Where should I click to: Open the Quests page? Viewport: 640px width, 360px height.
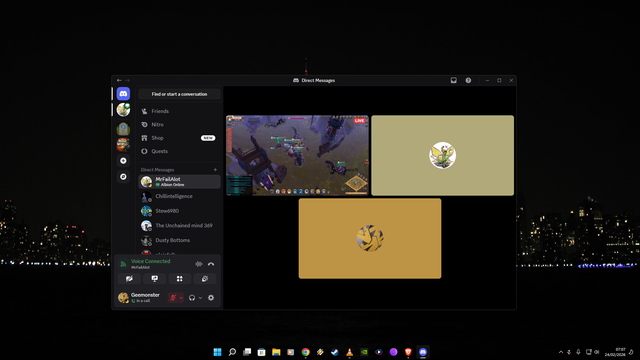[x=179, y=151]
